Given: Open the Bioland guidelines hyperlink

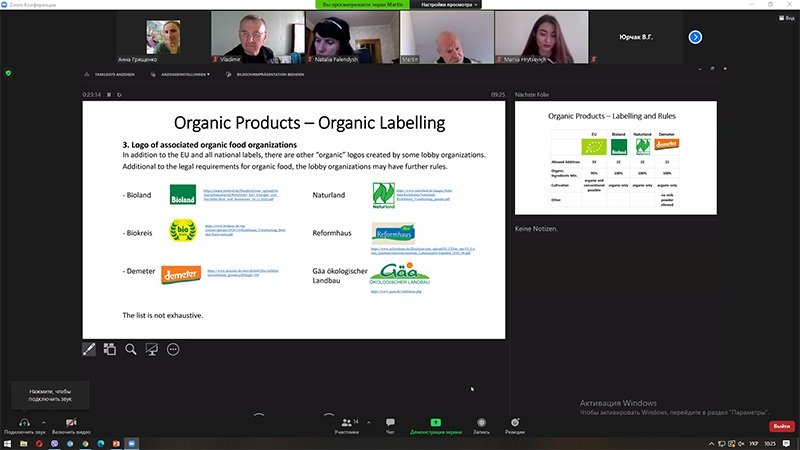Looking at the screenshot, I should (241, 195).
